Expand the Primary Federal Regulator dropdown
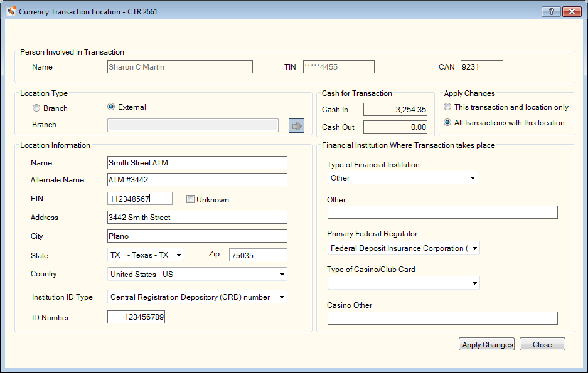Screen dimensions: 588x373 [475, 248]
